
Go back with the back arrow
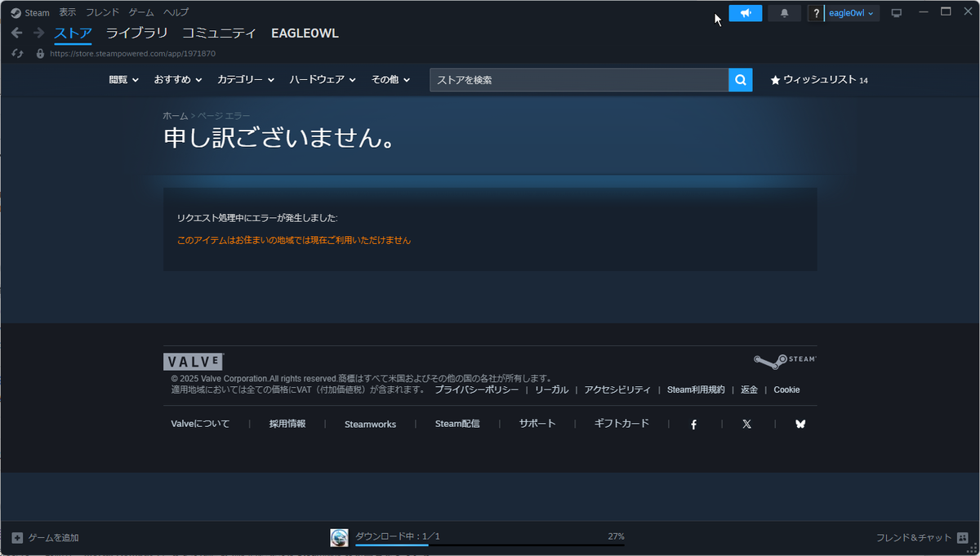[16, 33]
